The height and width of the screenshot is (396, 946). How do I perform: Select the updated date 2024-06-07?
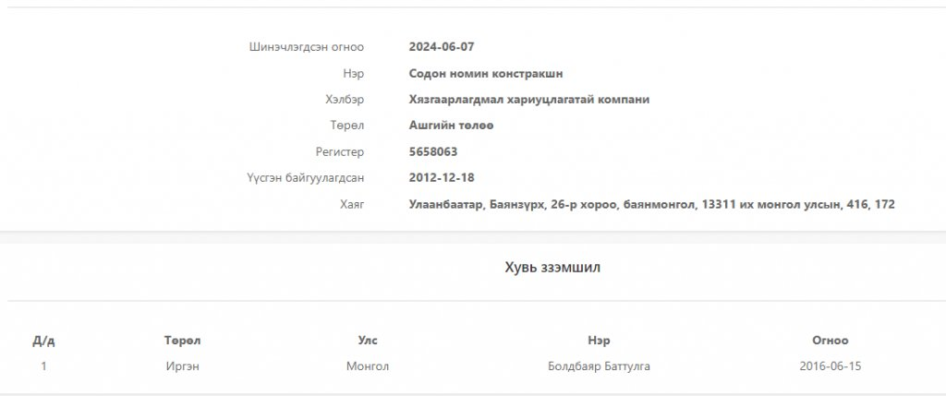click(442, 47)
